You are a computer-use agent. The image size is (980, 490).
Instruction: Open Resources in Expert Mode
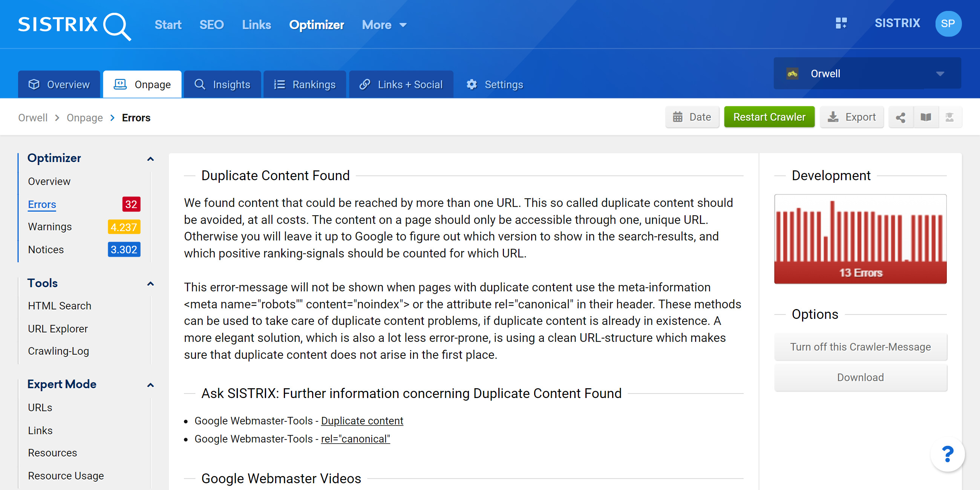point(52,453)
